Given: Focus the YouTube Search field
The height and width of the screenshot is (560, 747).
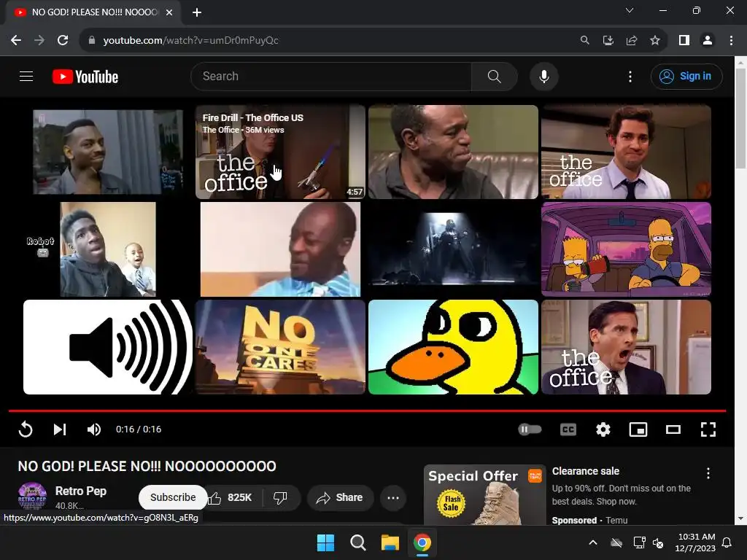Looking at the screenshot, I should pyautogui.click(x=331, y=76).
